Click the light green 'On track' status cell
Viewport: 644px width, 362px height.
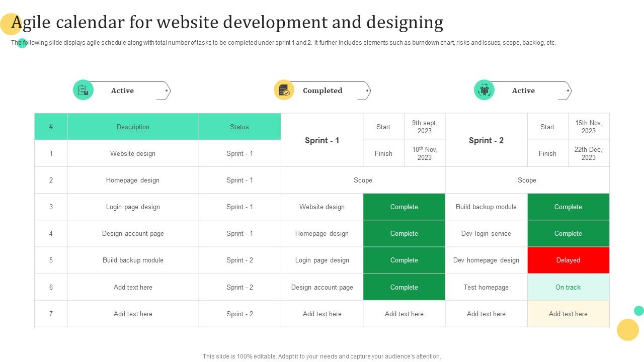568,287
